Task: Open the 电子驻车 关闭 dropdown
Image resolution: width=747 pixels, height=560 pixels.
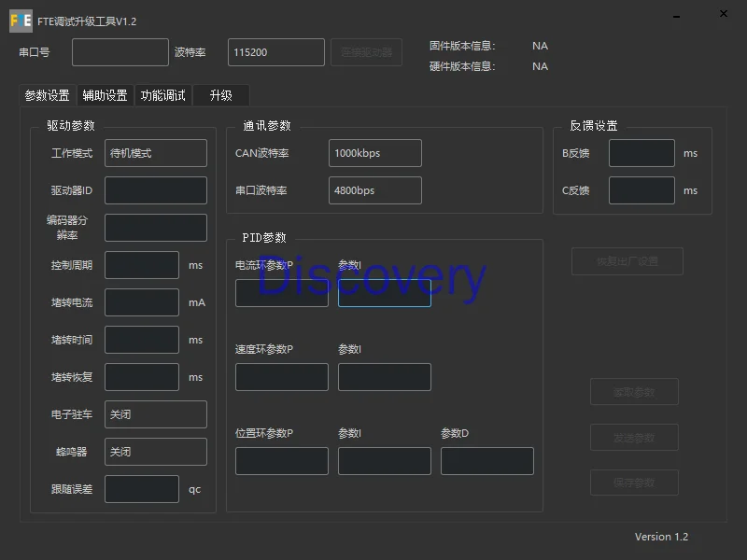Action: pos(156,414)
